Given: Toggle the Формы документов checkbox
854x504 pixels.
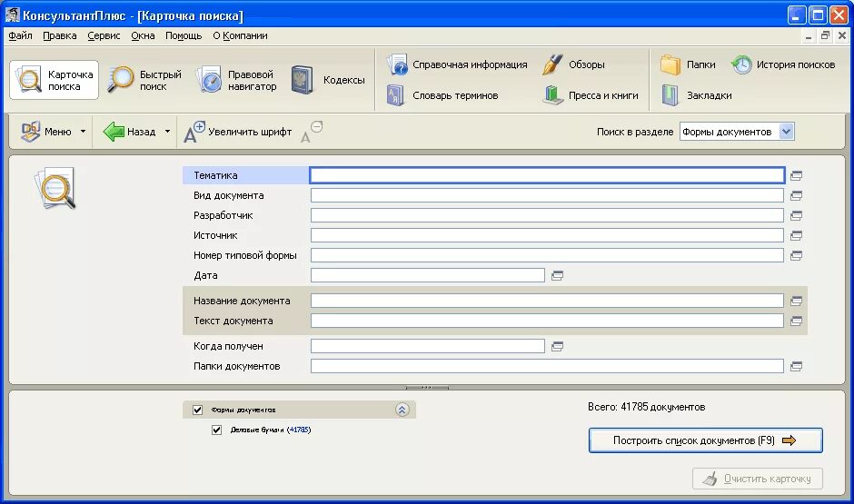Looking at the screenshot, I should (x=198, y=410).
